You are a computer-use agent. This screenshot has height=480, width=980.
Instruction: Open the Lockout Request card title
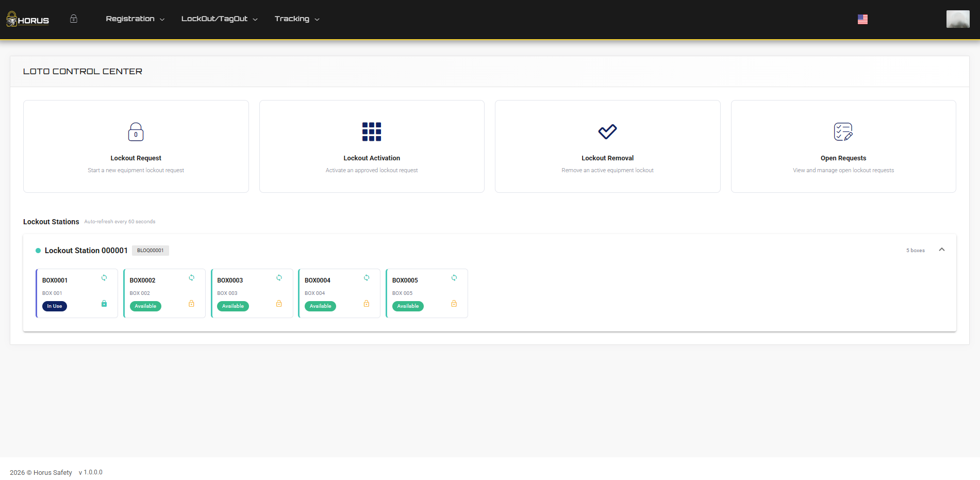coord(136,158)
